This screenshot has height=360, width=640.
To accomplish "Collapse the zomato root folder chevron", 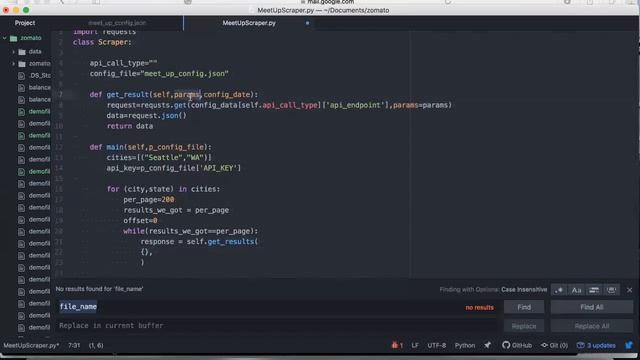I will 4,38.
